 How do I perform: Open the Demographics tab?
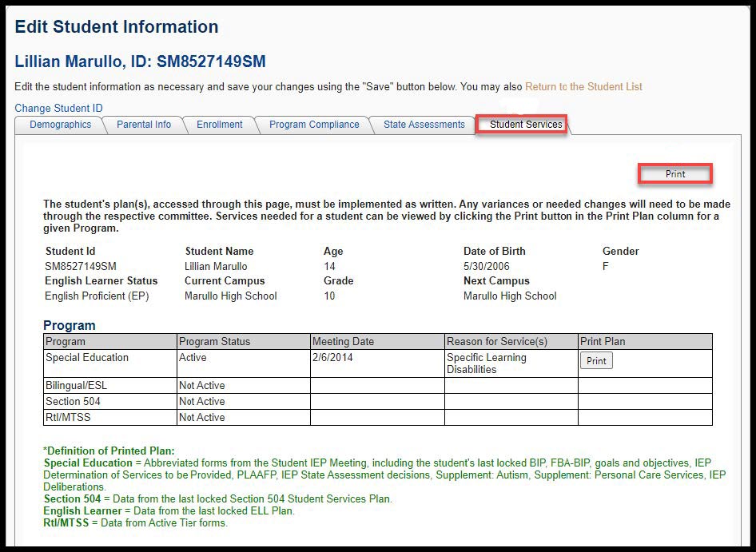tap(60, 125)
